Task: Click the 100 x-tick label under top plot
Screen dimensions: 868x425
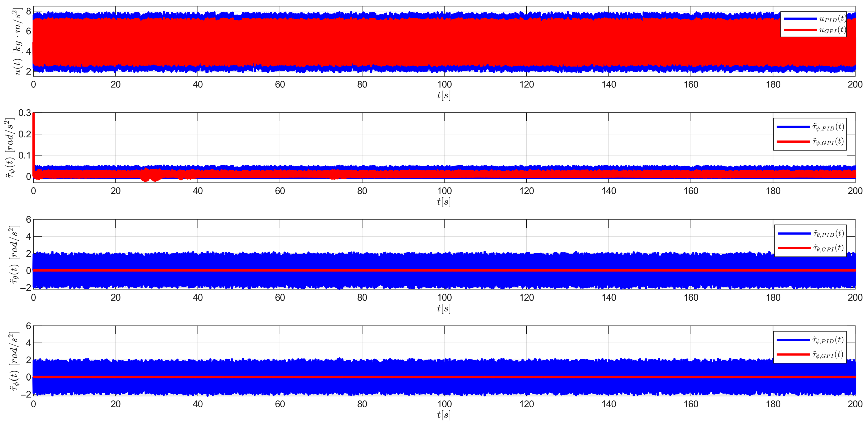Action: (444, 85)
